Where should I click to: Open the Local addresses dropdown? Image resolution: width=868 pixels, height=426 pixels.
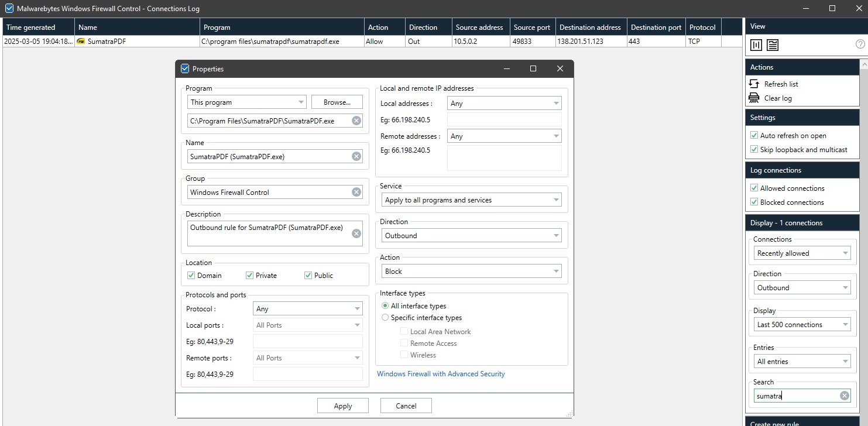pyautogui.click(x=504, y=103)
